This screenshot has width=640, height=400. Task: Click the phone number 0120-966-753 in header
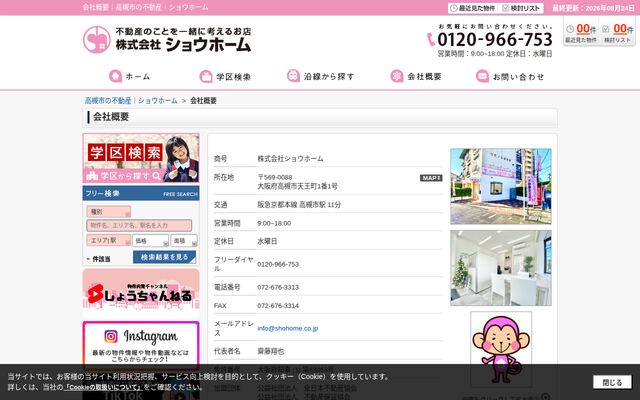(x=495, y=40)
